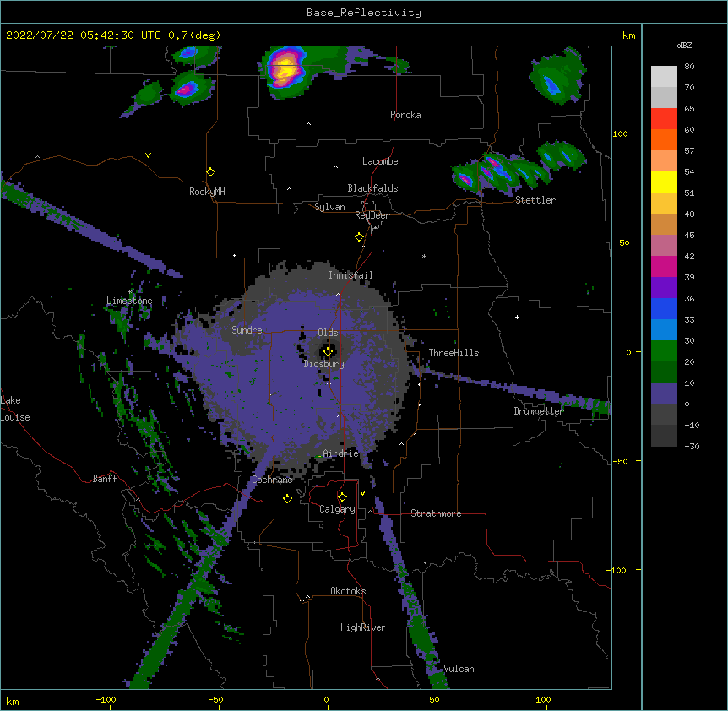728x711 pixels.
Task: Click the yellow V marker east of Calgary diamond
Action: pyautogui.click(x=362, y=493)
